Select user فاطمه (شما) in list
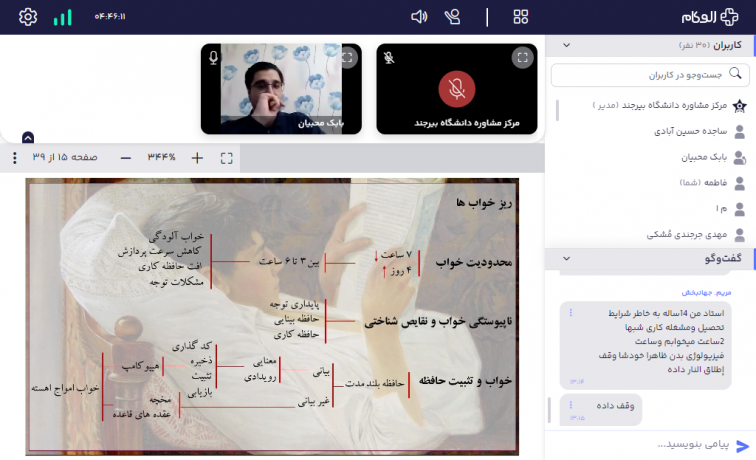756x460 pixels. tap(703, 183)
